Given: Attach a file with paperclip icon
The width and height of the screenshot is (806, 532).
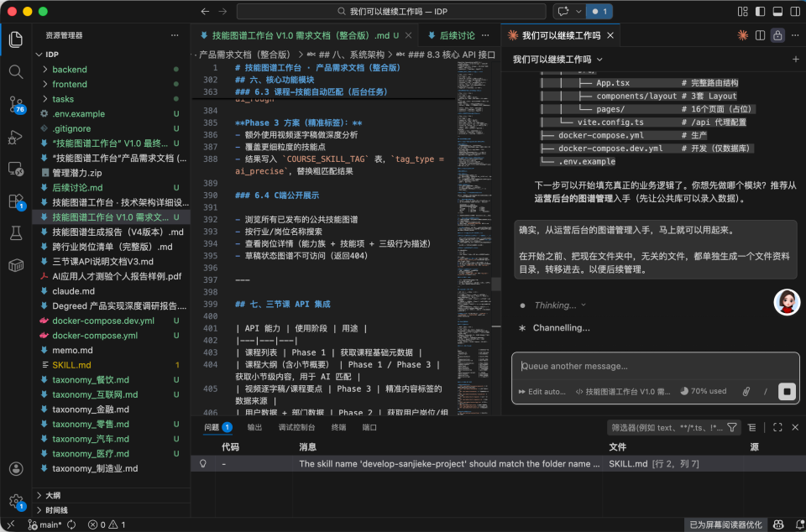Looking at the screenshot, I should point(746,391).
